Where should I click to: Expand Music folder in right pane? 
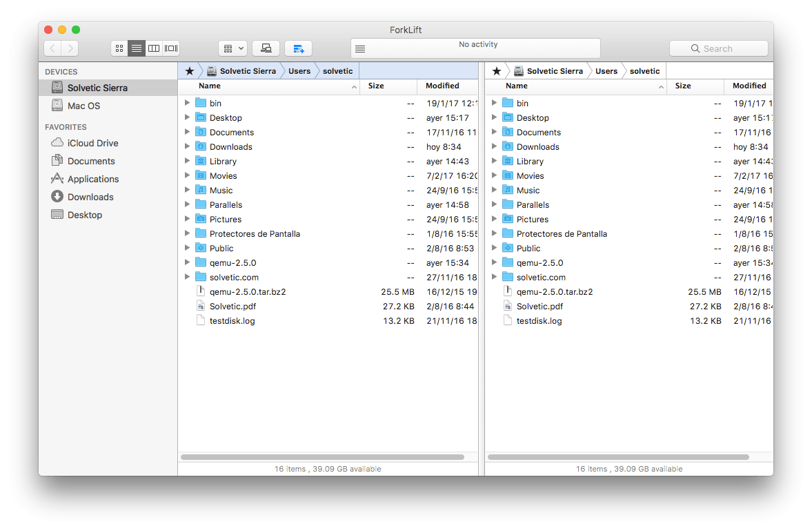pos(494,190)
